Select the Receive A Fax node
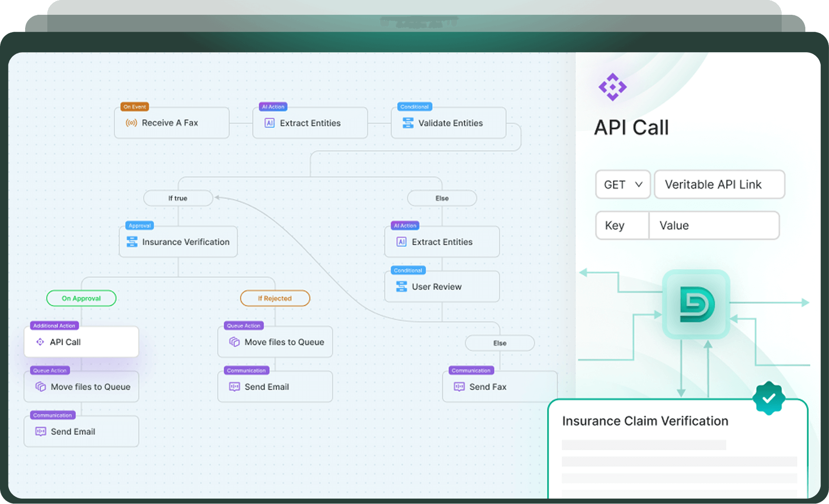The image size is (829, 504). 172,123
